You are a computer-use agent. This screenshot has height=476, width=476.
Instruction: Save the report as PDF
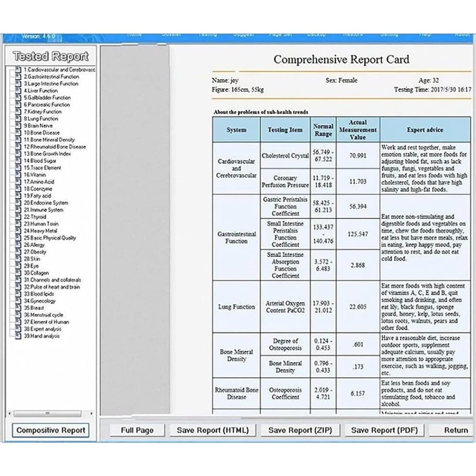tap(384, 430)
